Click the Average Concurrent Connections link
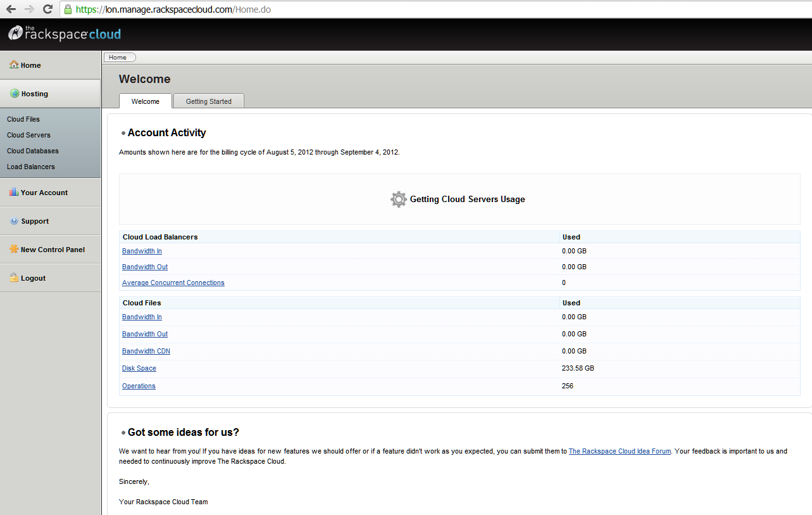This screenshot has height=515, width=812. pos(173,283)
